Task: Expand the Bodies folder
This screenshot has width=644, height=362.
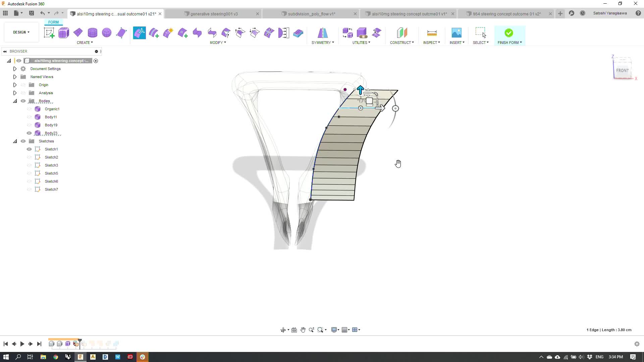Action: pyautogui.click(x=15, y=101)
